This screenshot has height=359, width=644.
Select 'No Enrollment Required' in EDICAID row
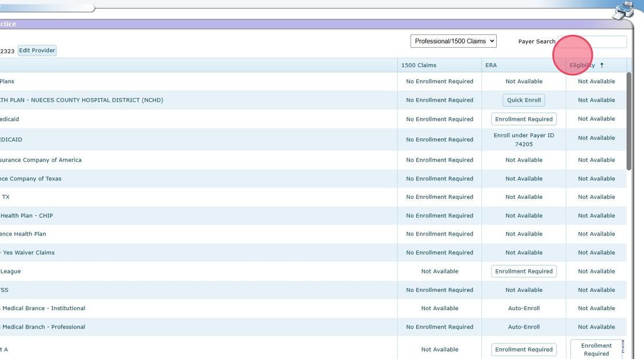(439, 140)
